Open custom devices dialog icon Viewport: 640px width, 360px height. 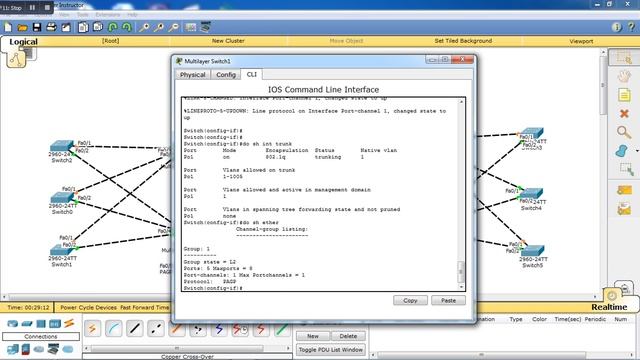(x=205, y=27)
